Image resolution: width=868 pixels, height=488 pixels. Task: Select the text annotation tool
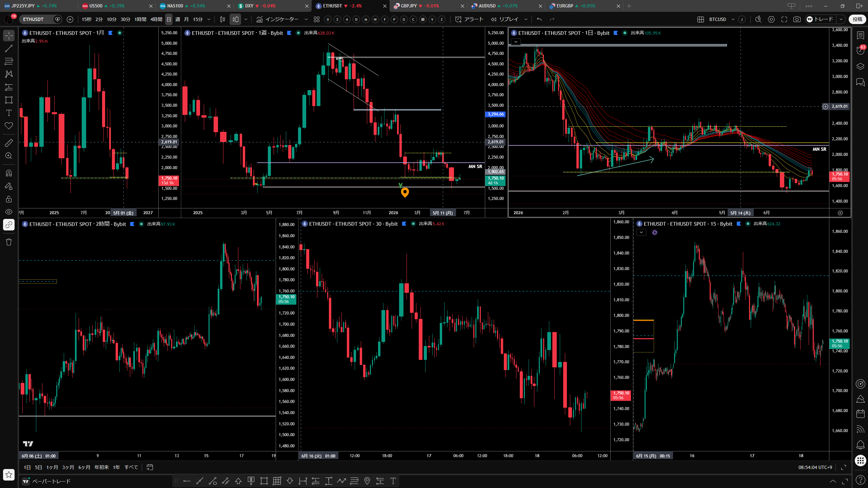click(9, 113)
